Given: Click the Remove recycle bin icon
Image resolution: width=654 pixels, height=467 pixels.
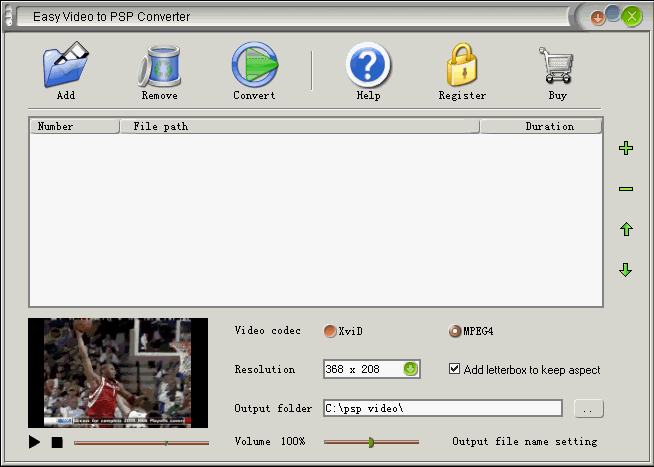Looking at the screenshot, I should click(x=159, y=65).
